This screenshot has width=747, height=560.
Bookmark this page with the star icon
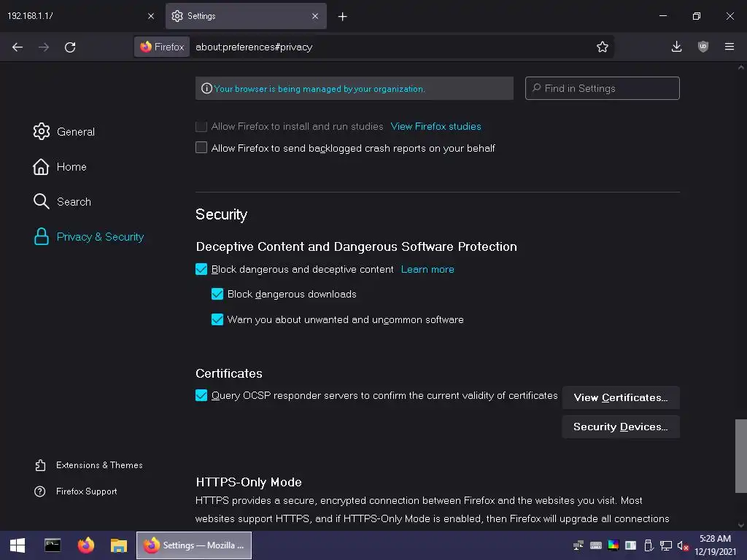pos(602,47)
